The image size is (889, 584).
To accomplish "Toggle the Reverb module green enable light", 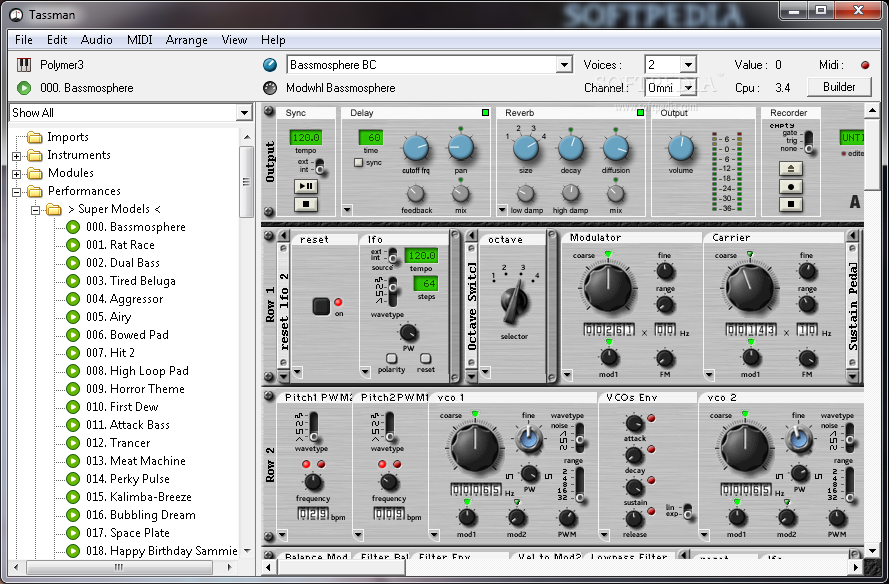I will (x=641, y=113).
